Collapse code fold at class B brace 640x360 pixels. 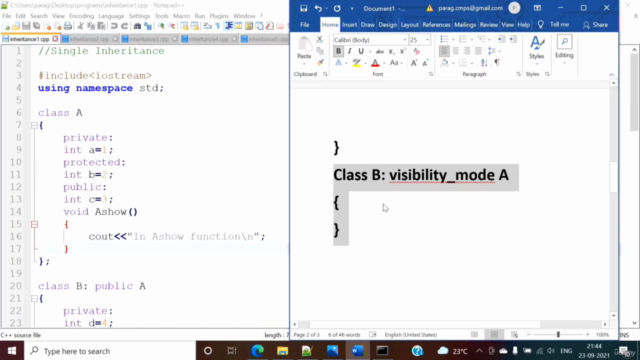click(34, 299)
